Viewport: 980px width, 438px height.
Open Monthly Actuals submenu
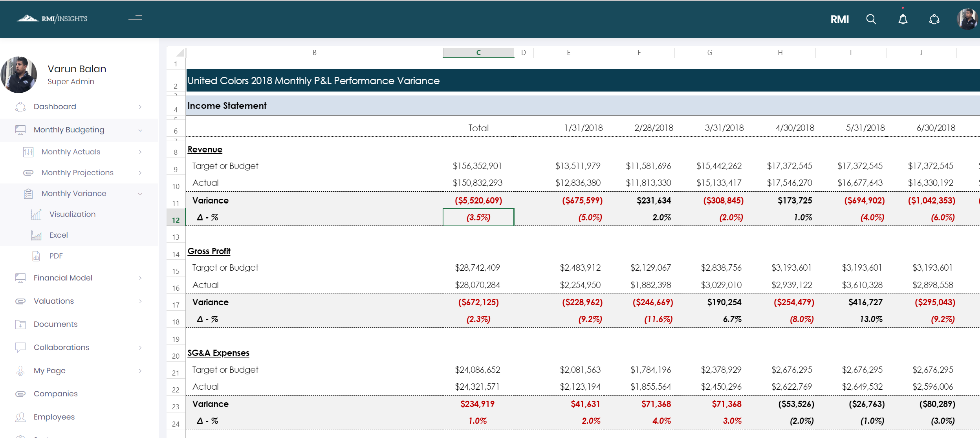[x=71, y=152]
